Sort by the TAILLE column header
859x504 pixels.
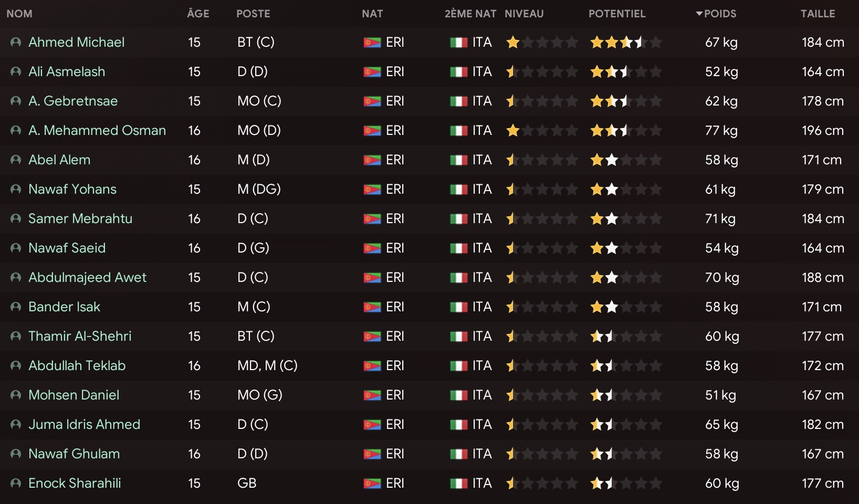pyautogui.click(x=818, y=14)
